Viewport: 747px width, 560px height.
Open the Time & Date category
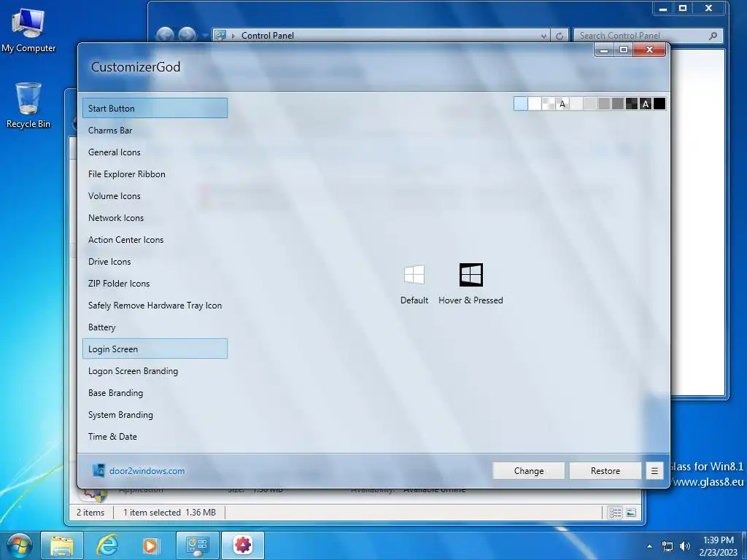tap(155, 437)
